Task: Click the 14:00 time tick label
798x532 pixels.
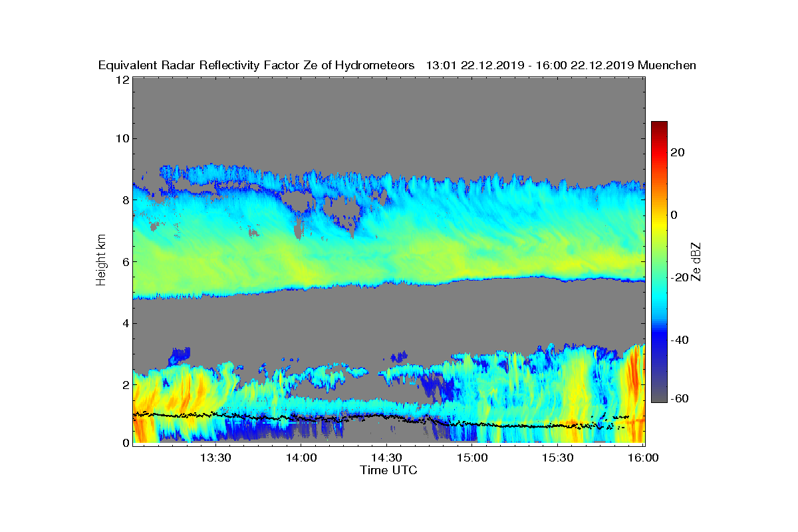Action: point(301,458)
